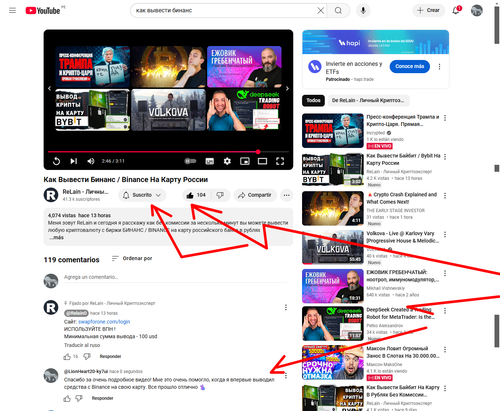Image resolution: width=500 pixels, height=411 pixels.
Task: Show next end-screen suggestions
Action: (287, 88)
